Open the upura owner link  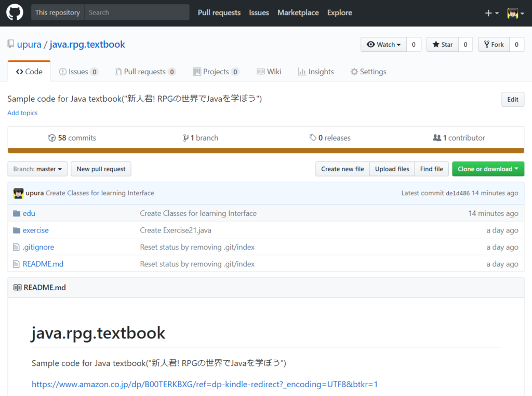[x=29, y=45]
